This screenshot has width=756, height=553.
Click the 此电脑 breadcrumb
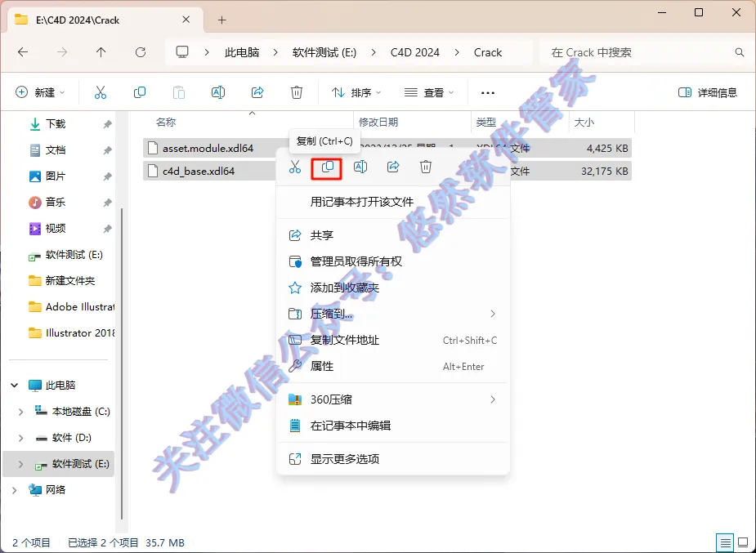point(242,52)
